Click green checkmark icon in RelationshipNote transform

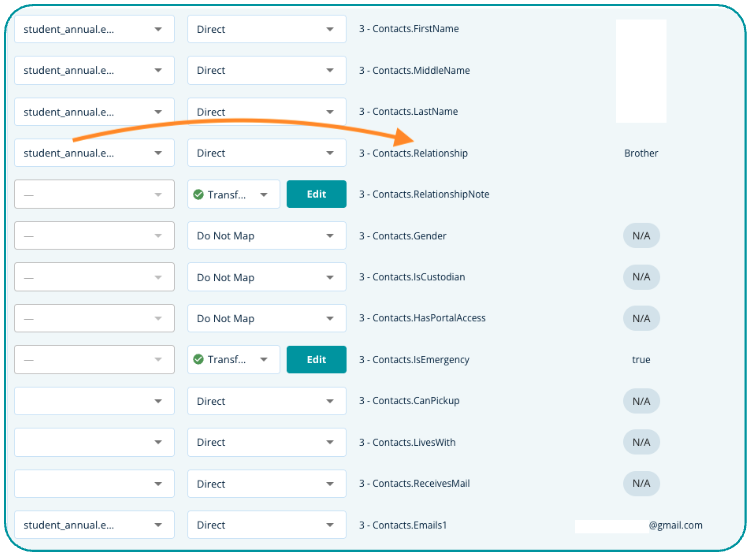(x=198, y=195)
